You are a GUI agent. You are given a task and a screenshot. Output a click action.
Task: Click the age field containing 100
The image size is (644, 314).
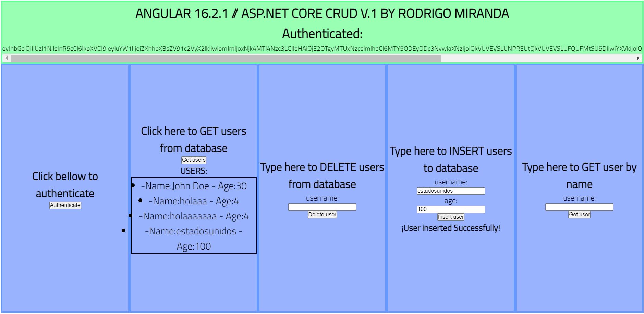451,209
